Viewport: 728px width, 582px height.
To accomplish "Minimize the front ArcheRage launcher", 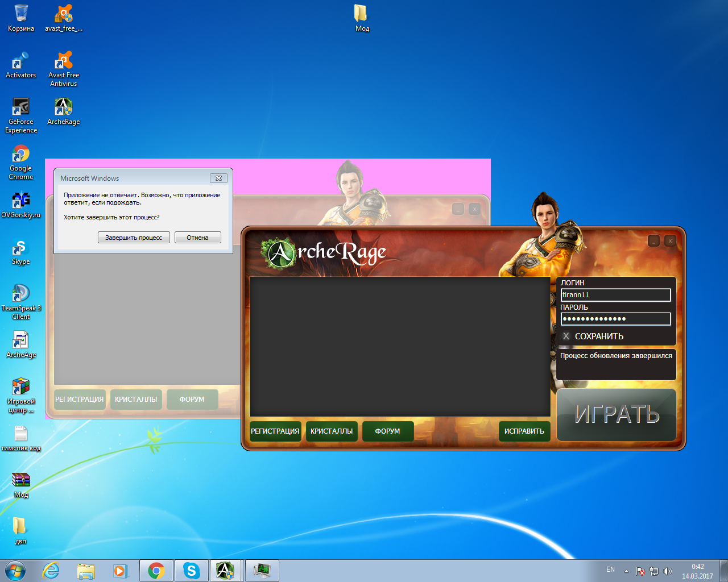I will (x=654, y=241).
